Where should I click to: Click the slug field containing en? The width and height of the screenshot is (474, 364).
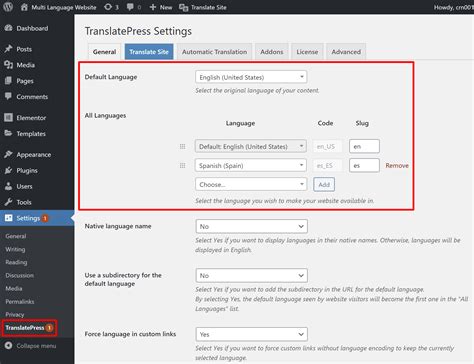(x=364, y=146)
